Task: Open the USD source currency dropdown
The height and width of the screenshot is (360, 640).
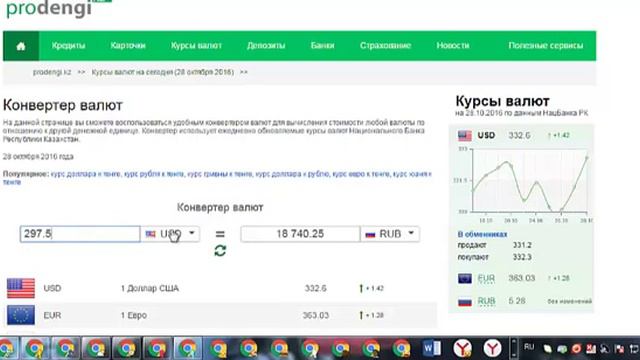Action: click(170, 234)
